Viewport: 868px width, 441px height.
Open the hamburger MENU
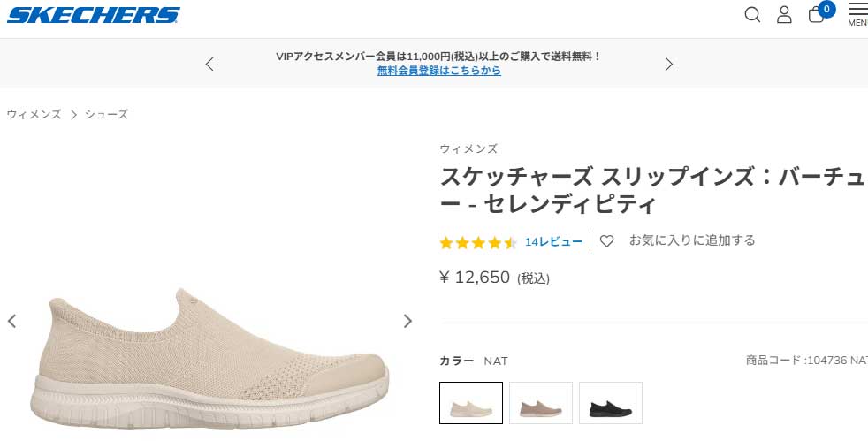[858, 14]
